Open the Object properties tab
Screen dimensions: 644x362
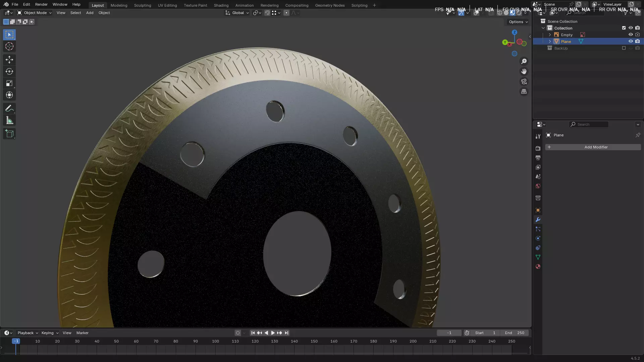(538, 210)
